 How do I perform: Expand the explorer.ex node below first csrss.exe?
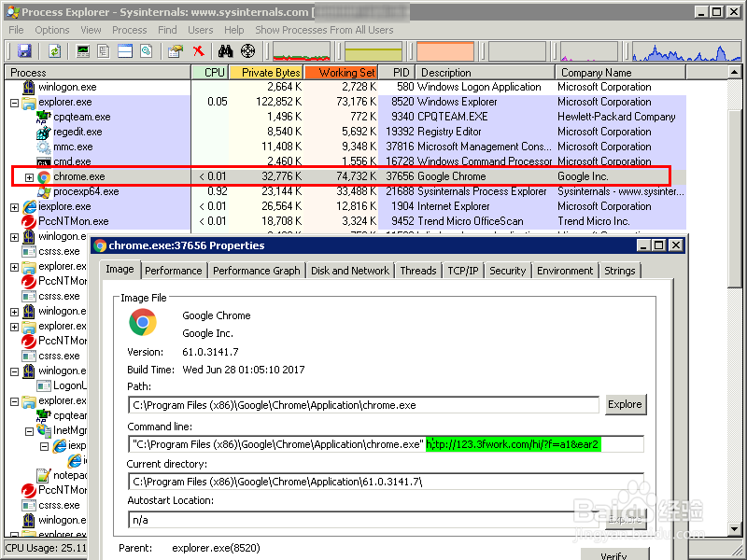pos(14,267)
